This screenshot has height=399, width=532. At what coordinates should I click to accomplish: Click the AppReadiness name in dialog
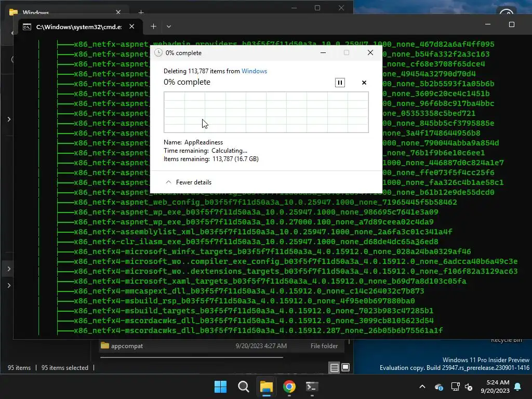tap(204, 142)
